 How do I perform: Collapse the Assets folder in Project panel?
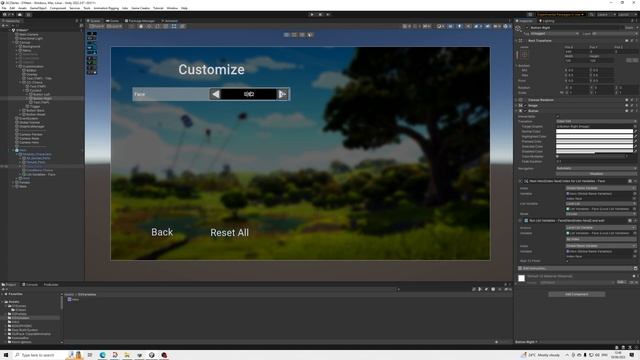2,302
